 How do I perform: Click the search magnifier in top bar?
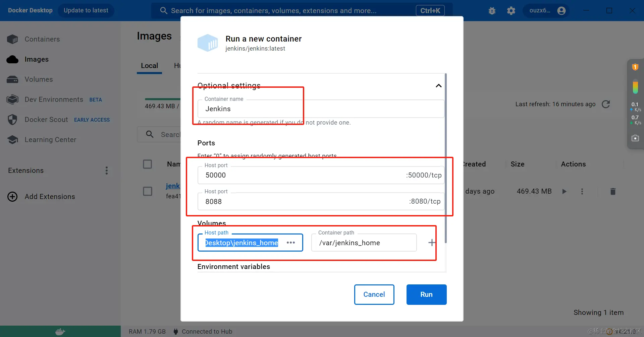coord(164,11)
